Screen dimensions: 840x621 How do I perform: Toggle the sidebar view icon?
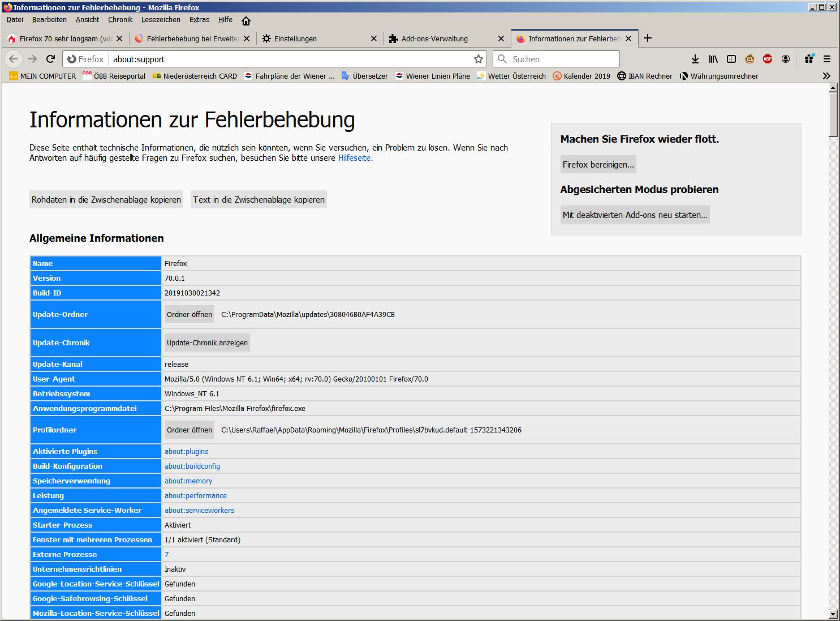pos(731,59)
